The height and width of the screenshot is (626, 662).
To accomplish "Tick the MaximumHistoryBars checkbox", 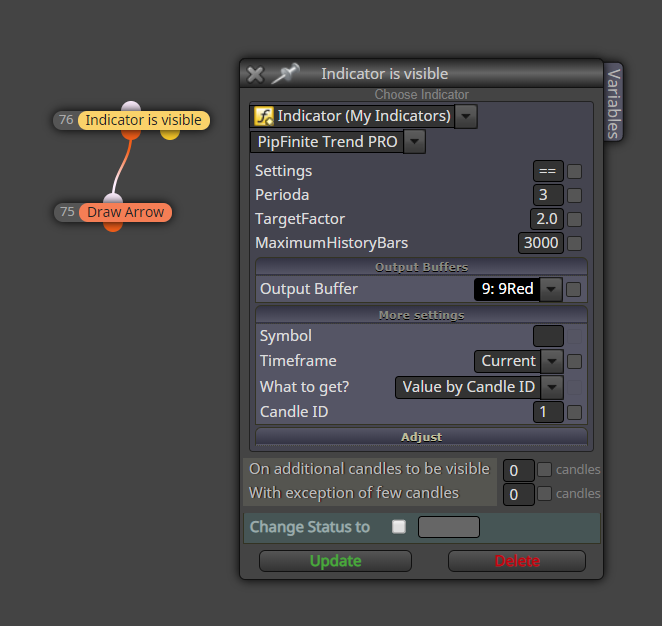I will click(574, 244).
